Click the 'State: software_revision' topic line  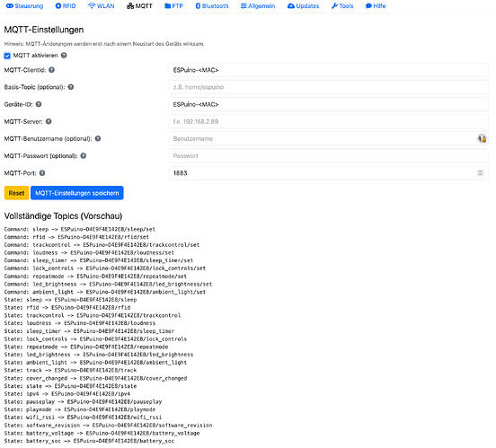click(108, 426)
